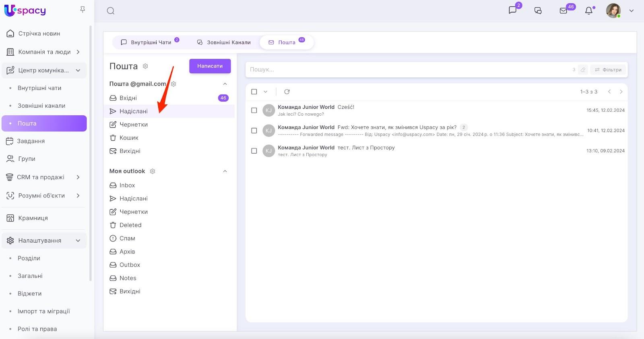The height and width of the screenshot is (339, 644).
Task: Open the notifications bell icon
Action: [589, 10]
